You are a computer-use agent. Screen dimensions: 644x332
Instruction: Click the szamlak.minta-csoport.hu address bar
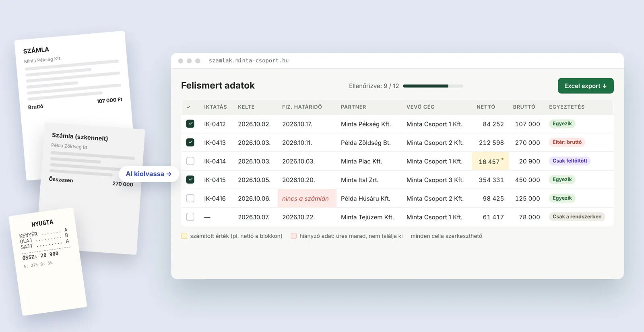pyautogui.click(x=249, y=61)
